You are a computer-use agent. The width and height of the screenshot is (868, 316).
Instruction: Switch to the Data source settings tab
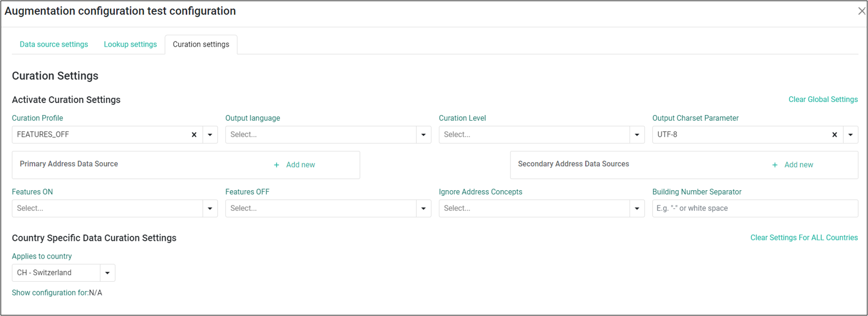54,44
